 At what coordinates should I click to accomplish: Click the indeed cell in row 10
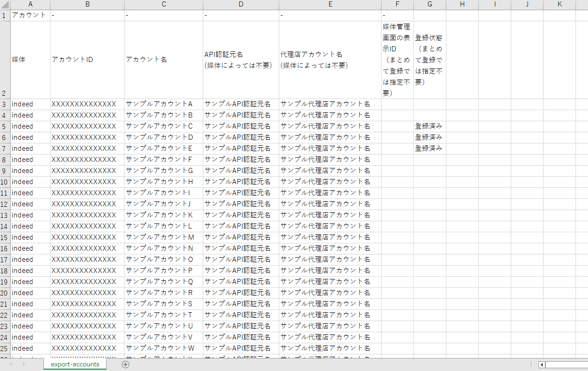tap(30, 182)
